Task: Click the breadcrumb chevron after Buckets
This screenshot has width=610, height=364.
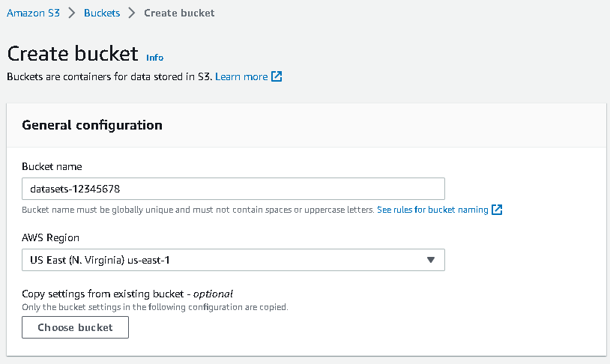Action: click(x=132, y=13)
